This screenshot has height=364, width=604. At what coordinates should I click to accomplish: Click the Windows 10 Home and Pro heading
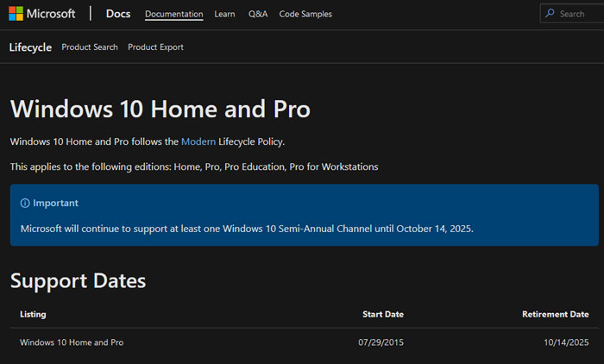click(x=160, y=109)
